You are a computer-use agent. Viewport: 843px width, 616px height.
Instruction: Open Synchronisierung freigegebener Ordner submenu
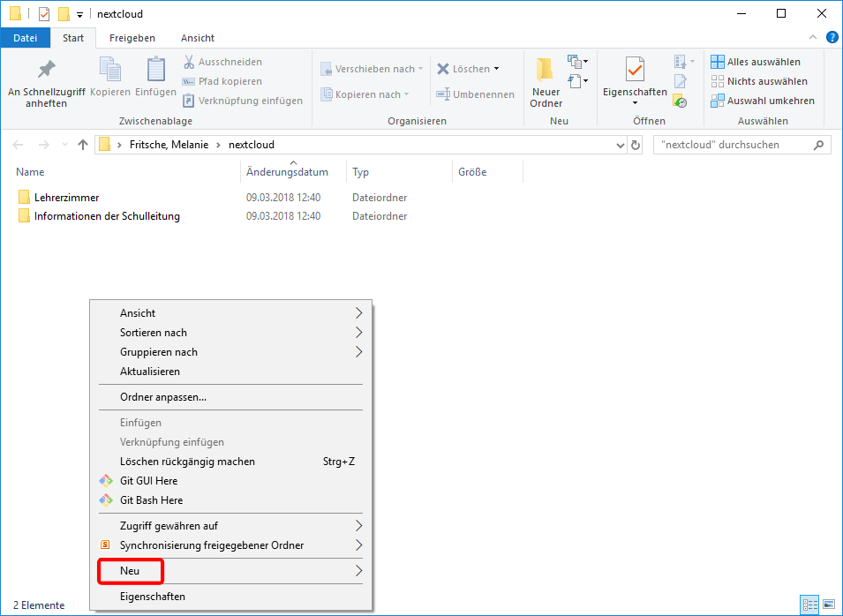click(x=230, y=545)
